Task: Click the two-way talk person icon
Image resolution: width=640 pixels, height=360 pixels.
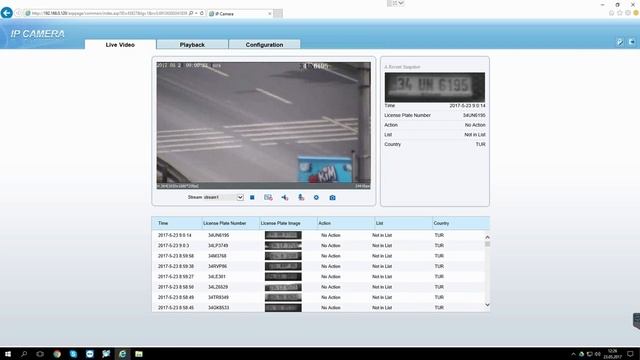Action: [301, 198]
